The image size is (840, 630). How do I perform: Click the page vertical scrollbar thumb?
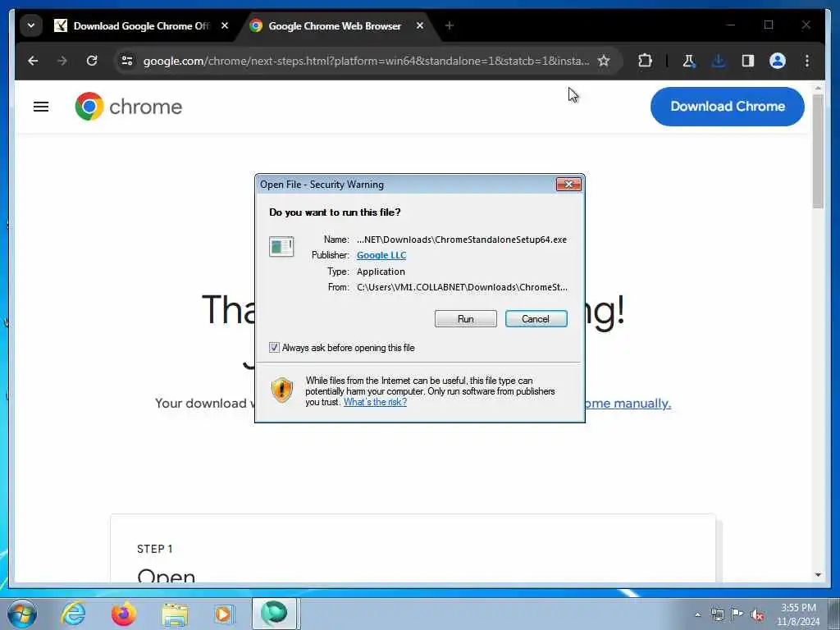coord(818,152)
